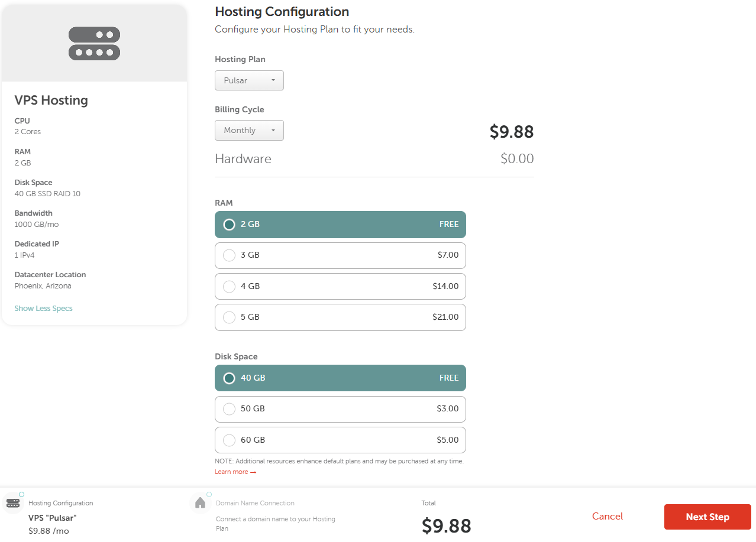Choose 4 GB RAM for $14.00

340,286
